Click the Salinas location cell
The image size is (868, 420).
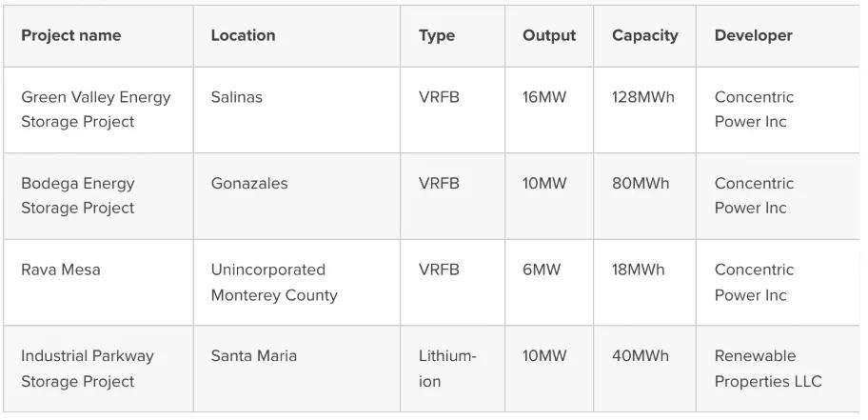pos(237,97)
